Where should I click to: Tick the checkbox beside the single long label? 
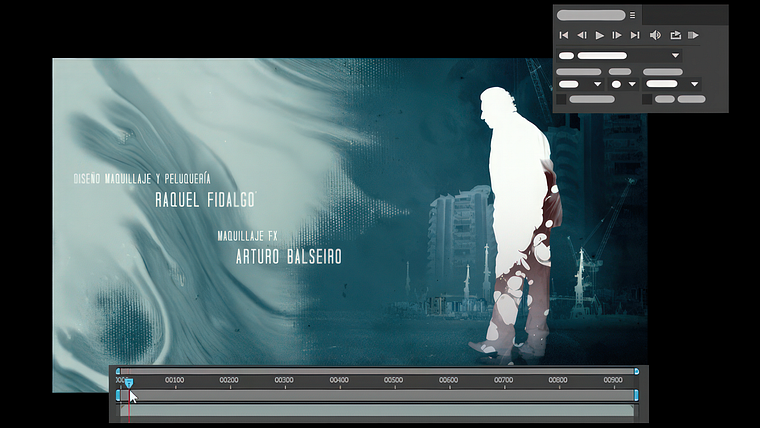point(561,99)
